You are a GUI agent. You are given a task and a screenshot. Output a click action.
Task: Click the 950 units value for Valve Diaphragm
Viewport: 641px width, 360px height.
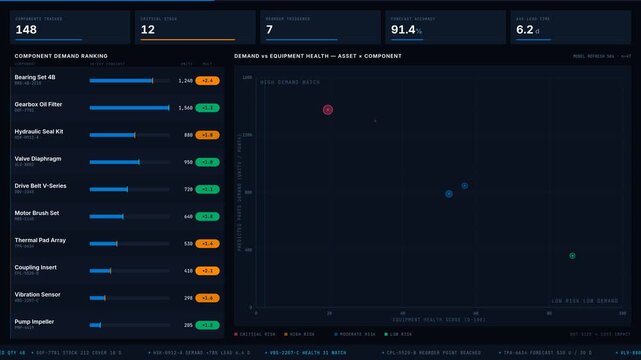188,162
